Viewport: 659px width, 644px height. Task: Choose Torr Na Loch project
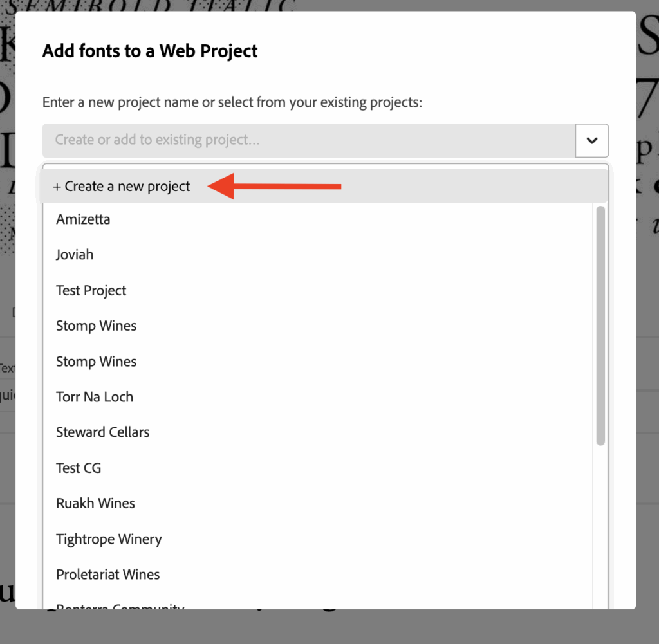(95, 397)
